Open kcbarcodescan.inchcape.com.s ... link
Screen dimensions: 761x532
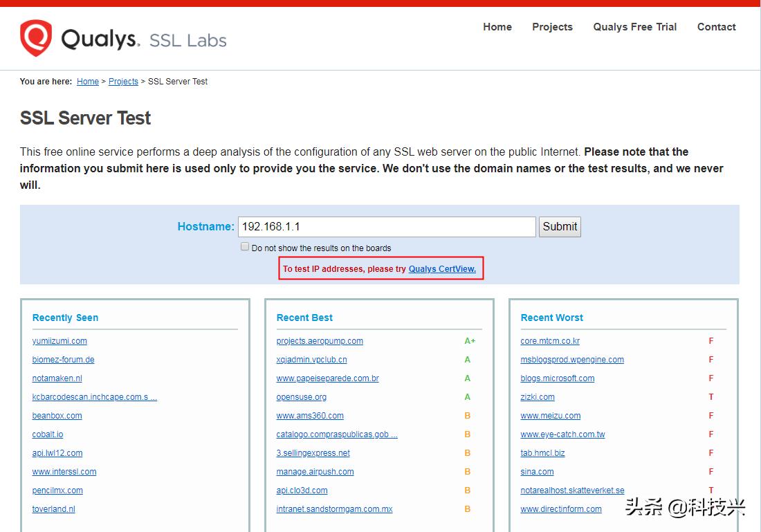[95, 397]
